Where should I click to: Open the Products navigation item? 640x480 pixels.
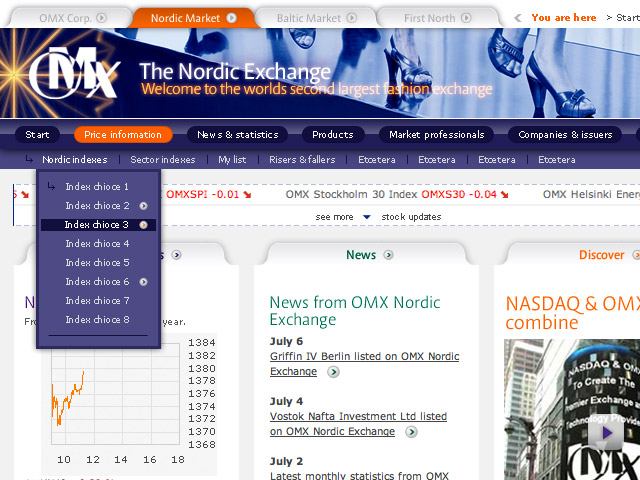pyautogui.click(x=333, y=135)
